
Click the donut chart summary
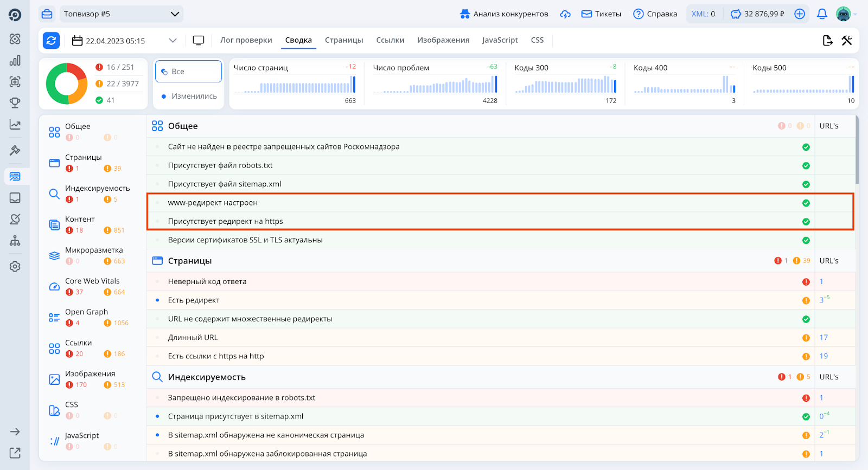(x=67, y=83)
